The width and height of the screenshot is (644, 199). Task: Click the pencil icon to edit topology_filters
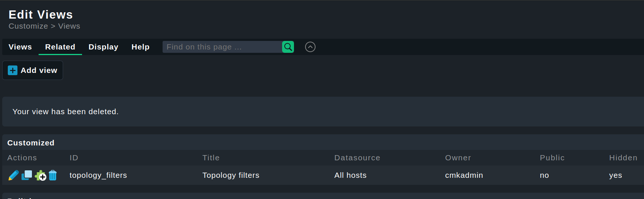[x=13, y=175]
